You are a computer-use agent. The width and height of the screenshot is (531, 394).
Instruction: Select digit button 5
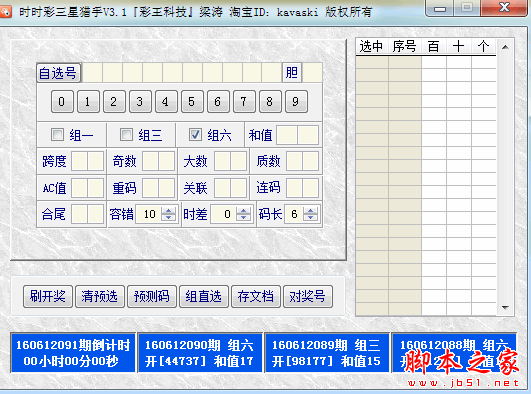192,101
